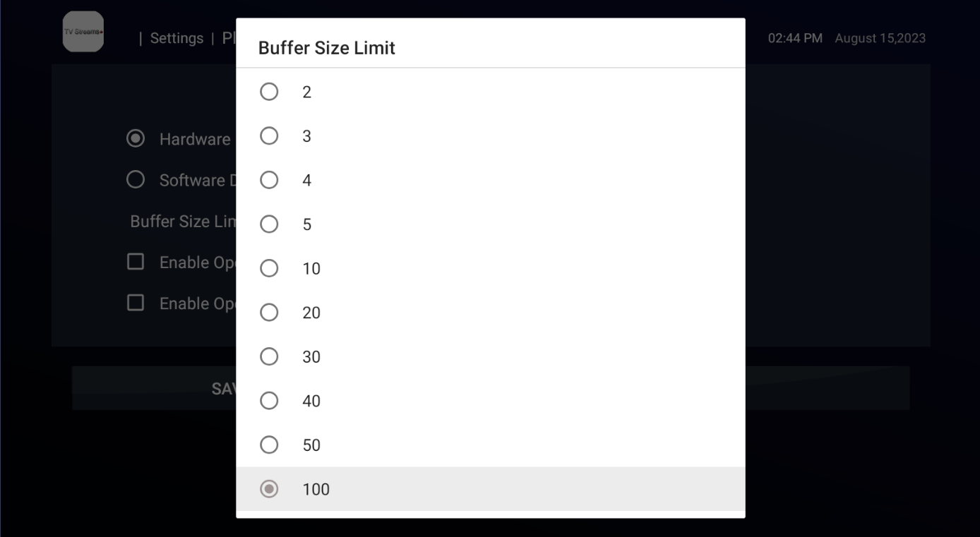Tick the second Enable Op checkbox
Viewport: 980px width, 537px height.
(x=136, y=303)
